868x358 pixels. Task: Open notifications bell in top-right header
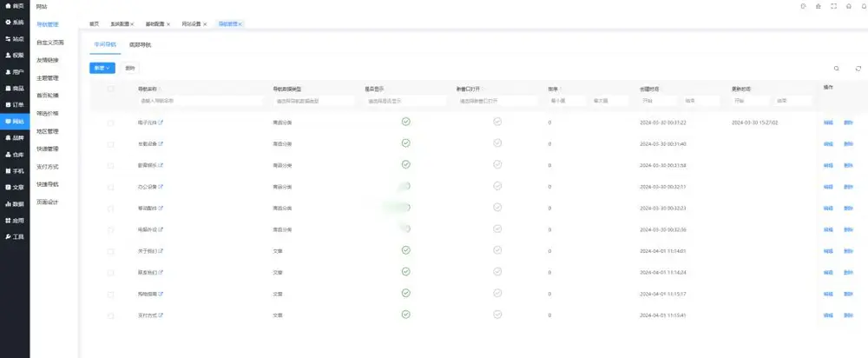coord(864,6)
